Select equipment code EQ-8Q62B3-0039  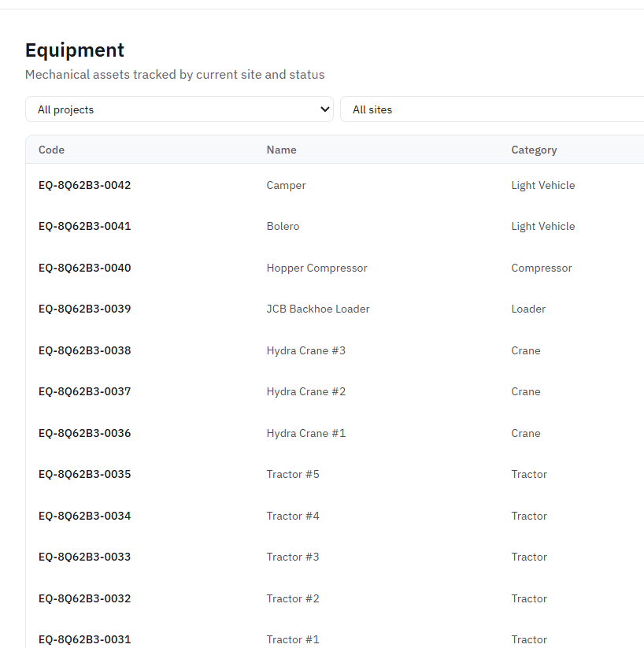click(x=84, y=309)
